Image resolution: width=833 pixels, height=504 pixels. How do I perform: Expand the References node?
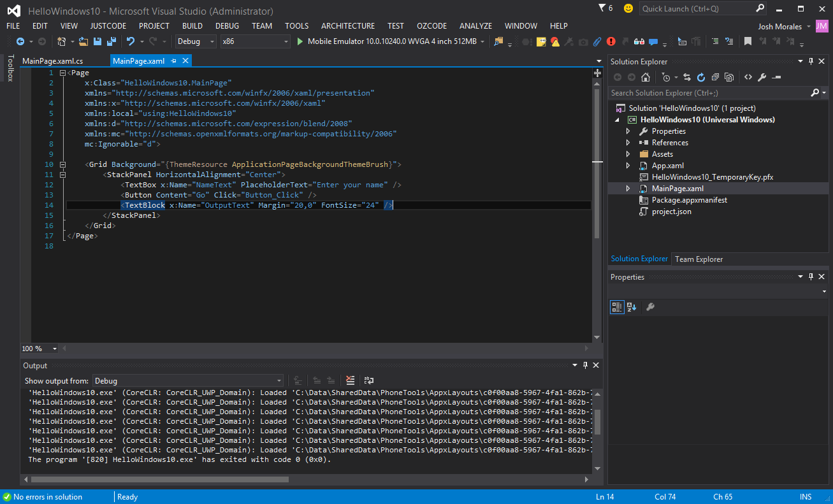tap(628, 142)
